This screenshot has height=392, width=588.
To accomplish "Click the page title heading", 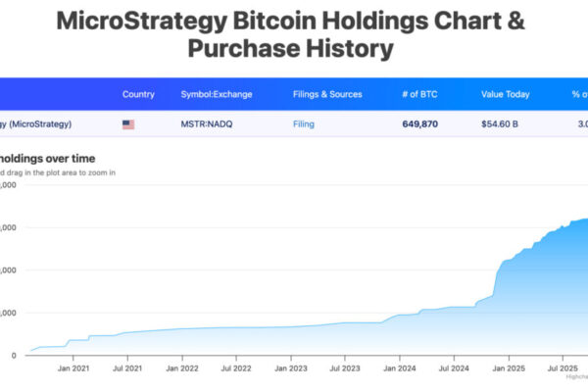I will click(293, 34).
